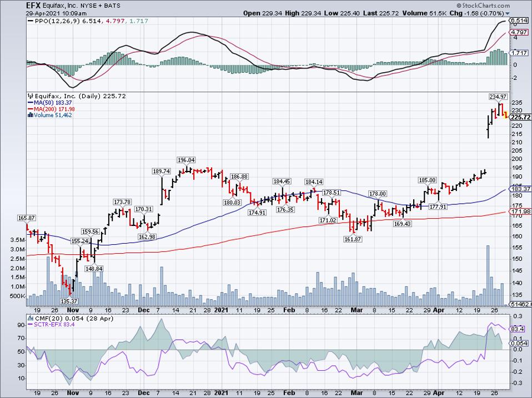This screenshot has width=532, height=398.
Task: Open the dropdown arrow after Chg -0.70%
Action: (x=508, y=14)
